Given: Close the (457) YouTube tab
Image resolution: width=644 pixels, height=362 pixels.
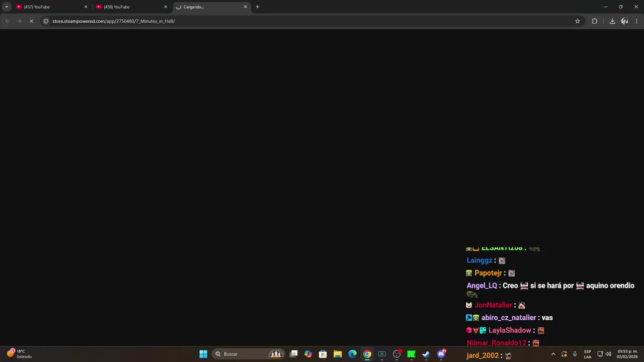Looking at the screenshot, I should coord(86,7).
